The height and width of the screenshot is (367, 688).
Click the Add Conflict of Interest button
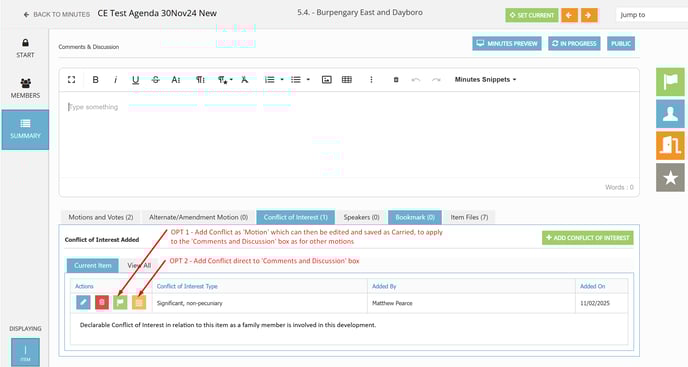(588, 238)
